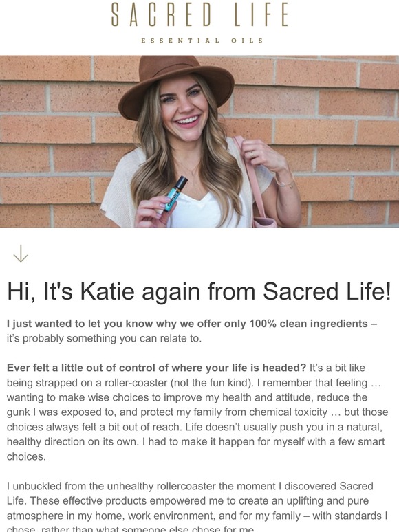399x532 pixels.
Task: Click the words "chemical toxicity"
Action: (x=288, y=412)
